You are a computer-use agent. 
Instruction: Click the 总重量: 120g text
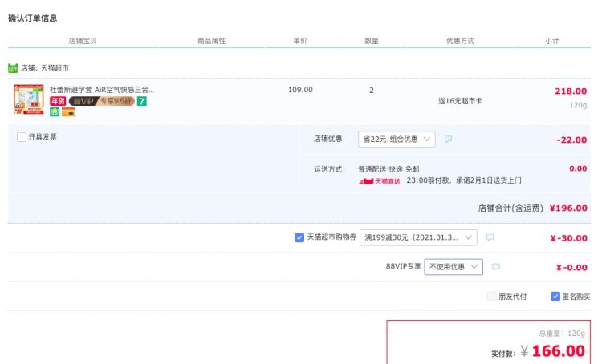(x=562, y=334)
